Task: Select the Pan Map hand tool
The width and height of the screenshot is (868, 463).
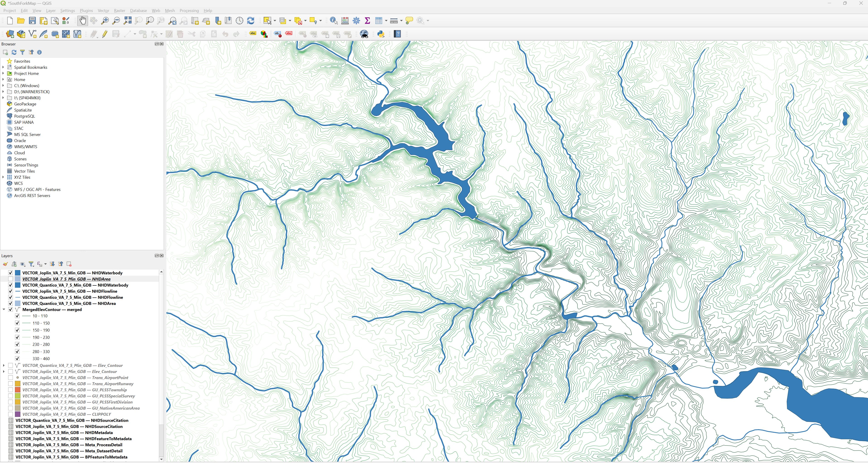Action: point(83,21)
